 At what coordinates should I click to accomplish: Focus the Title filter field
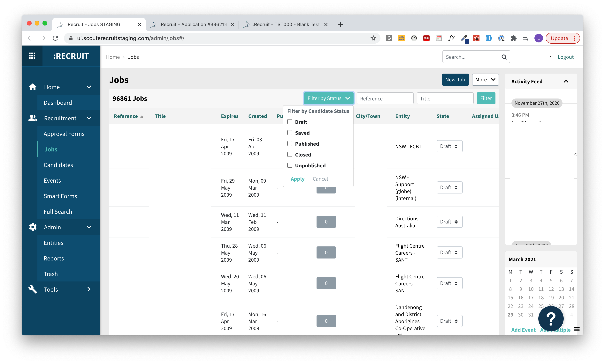tap(445, 98)
